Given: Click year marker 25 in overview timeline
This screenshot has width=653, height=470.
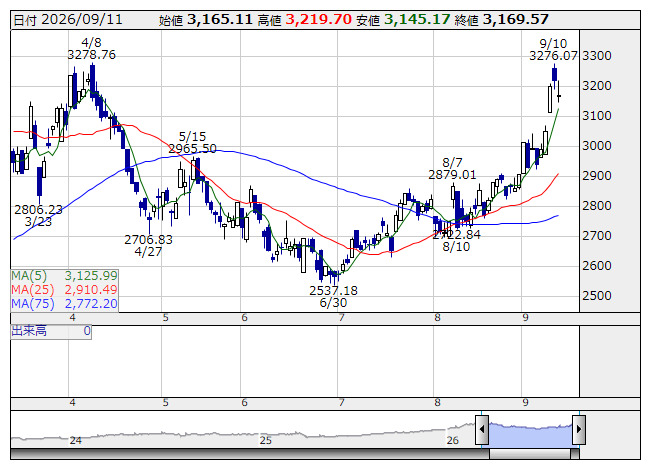Looking at the screenshot, I should [x=265, y=440].
